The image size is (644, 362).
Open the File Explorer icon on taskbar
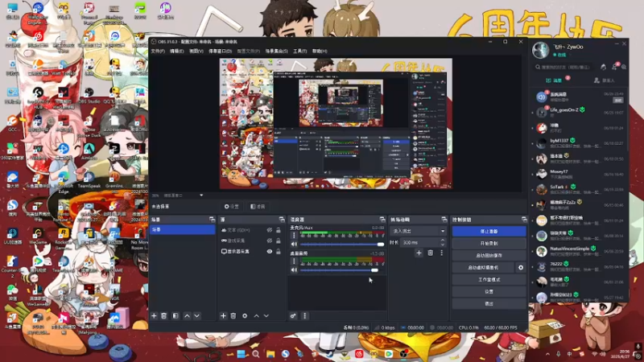pyautogui.click(x=270, y=354)
